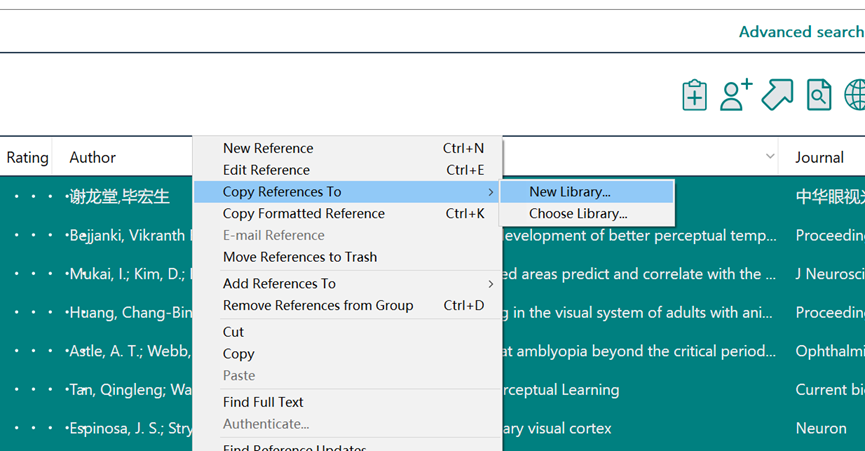Screen dimensions: 865x451
Task: Open Copy References To submenu
Action: point(348,192)
